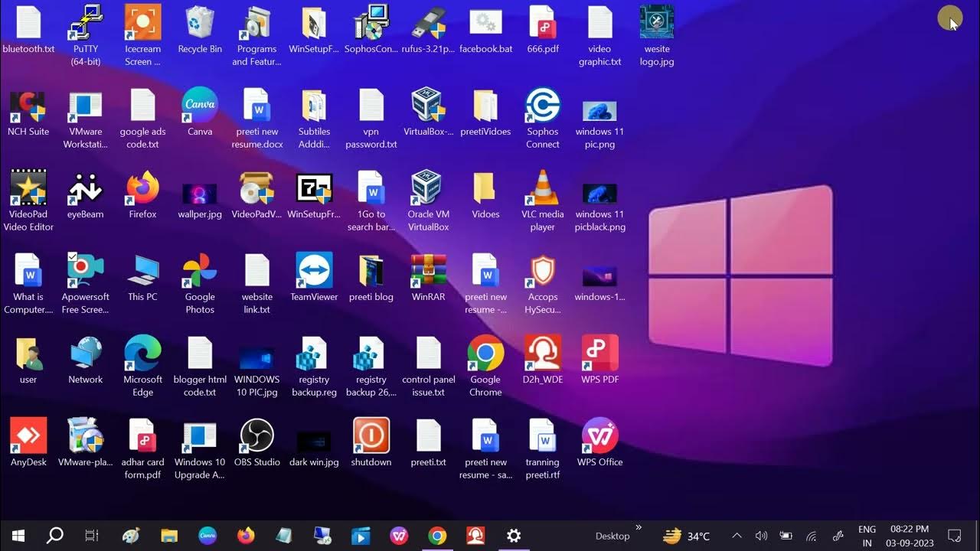Open control panel issue.txt file
This screenshot has width=980, height=551.
click(428, 354)
